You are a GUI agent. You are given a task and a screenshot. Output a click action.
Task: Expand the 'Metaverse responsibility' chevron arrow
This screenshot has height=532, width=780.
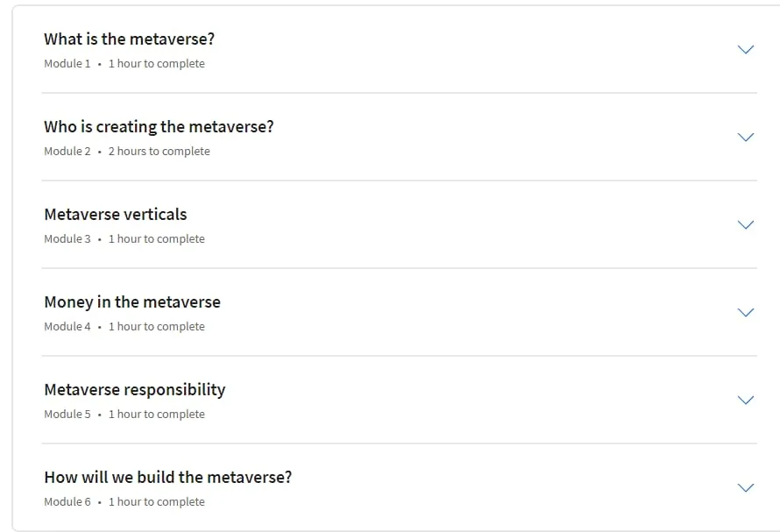745,400
